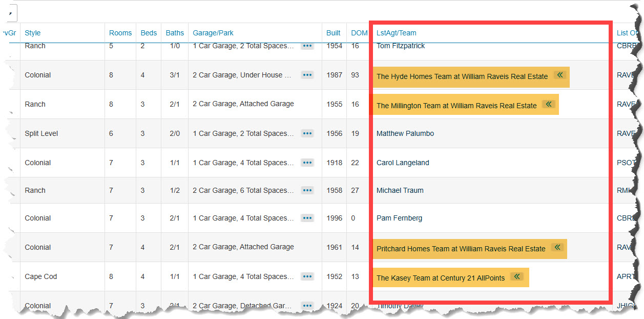
Task: Click agent name Carol Langeland
Action: pos(403,163)
